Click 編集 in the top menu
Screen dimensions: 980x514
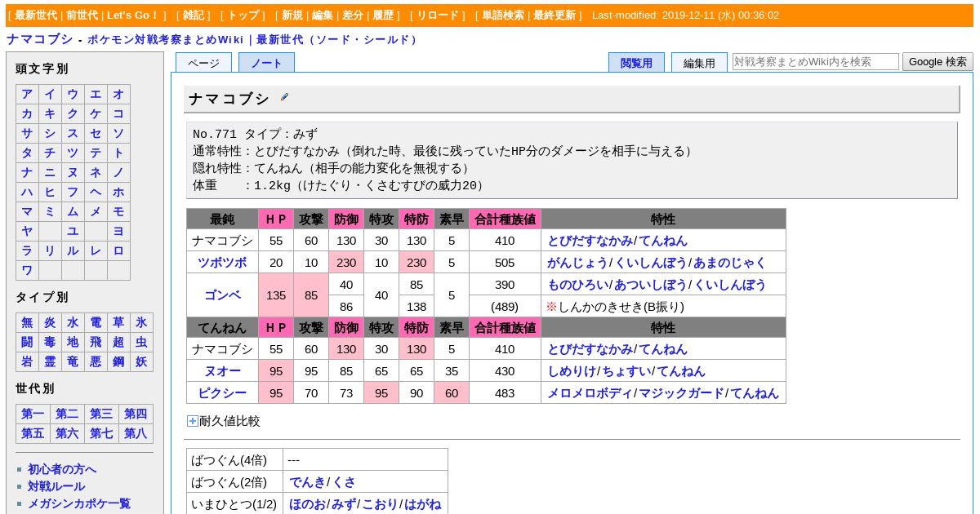pyautogui.click(x=322, y=15)
